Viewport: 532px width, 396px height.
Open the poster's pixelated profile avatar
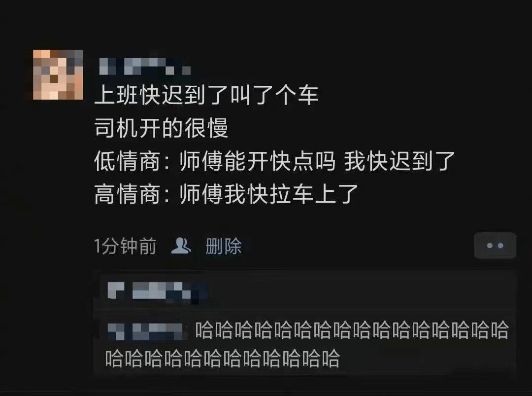[x=58, y=75]
